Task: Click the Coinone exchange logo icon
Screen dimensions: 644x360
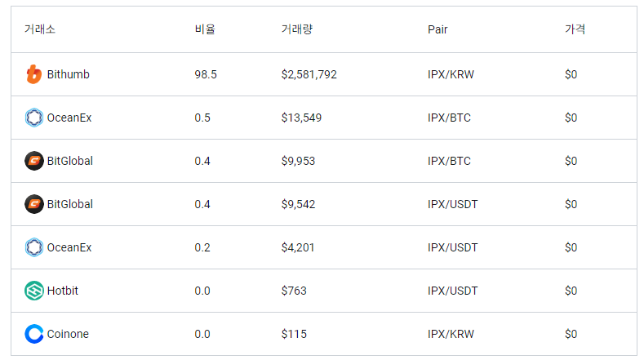Action: click(x=34, y=334)
